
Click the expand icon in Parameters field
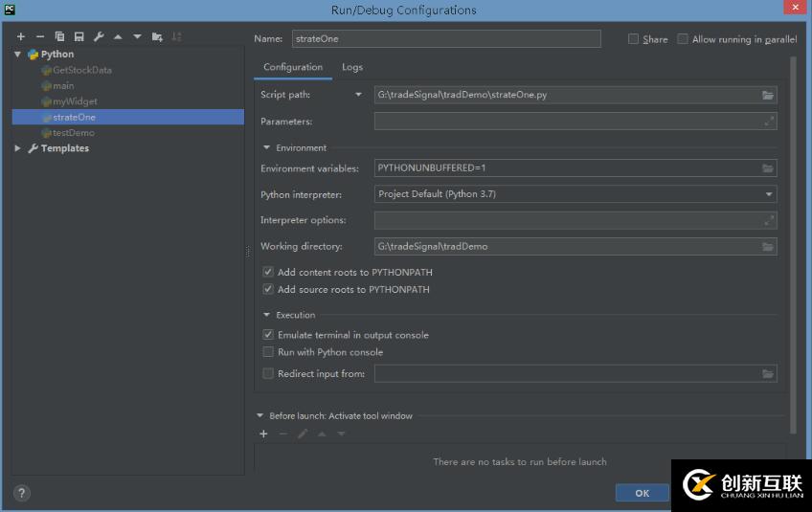coord(768,122)
